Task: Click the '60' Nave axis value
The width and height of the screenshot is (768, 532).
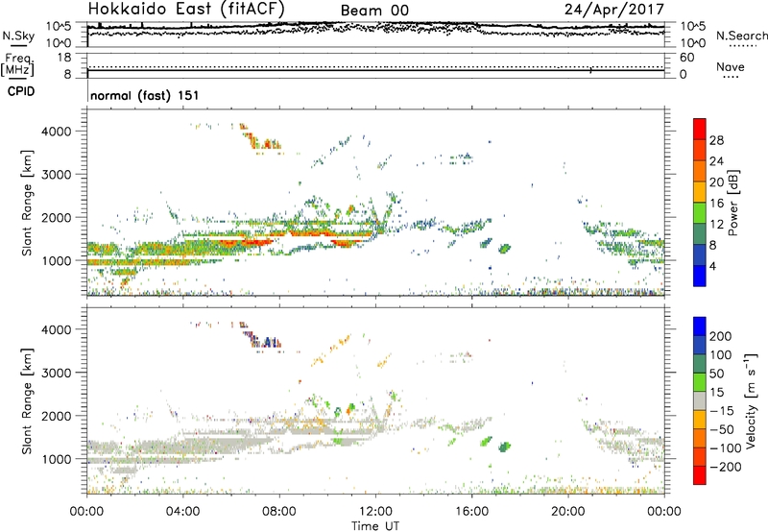Action: [x=686, y=58]
